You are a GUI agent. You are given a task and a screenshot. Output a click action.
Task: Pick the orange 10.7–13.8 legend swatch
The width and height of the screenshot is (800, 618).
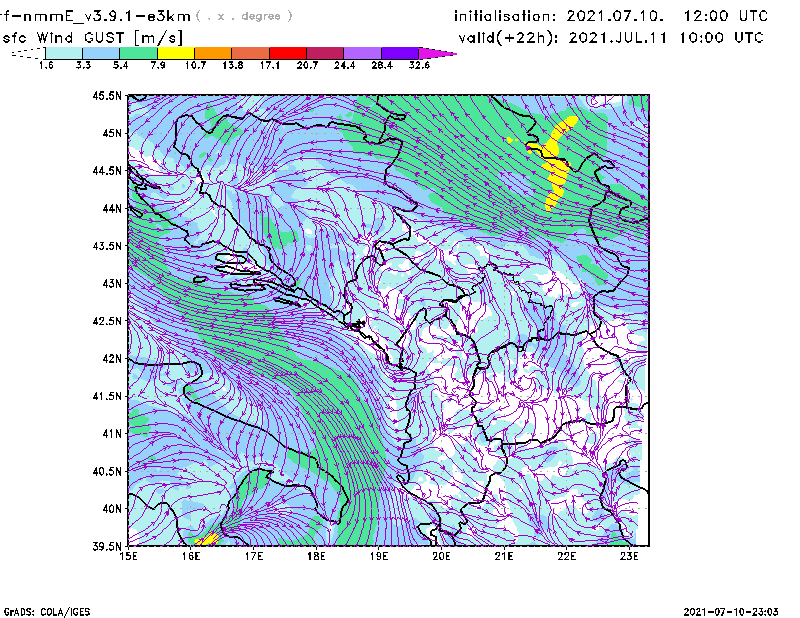coord(213,53)
